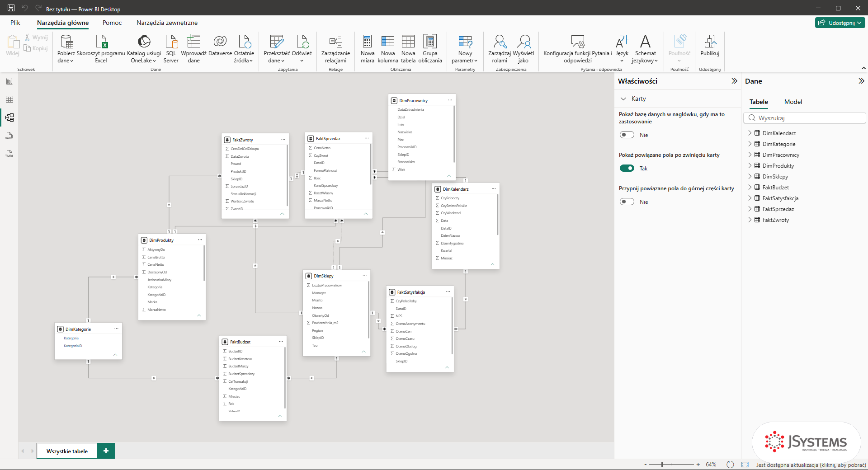Click the Wyszukaj search field
The width and height of the screenshot is (868, 470).
[805, 118]
